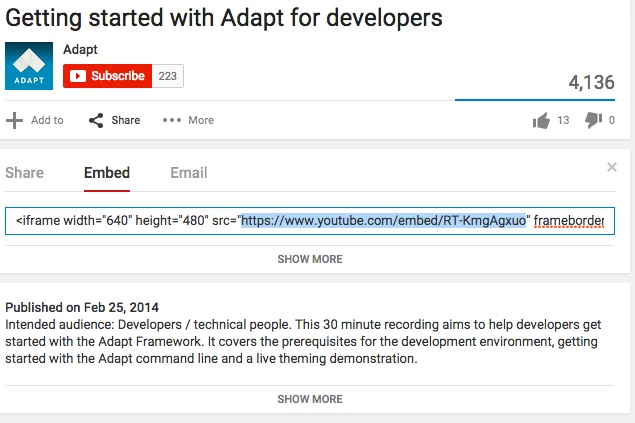Click the Share label beside the icon

[x=126, y=120]
